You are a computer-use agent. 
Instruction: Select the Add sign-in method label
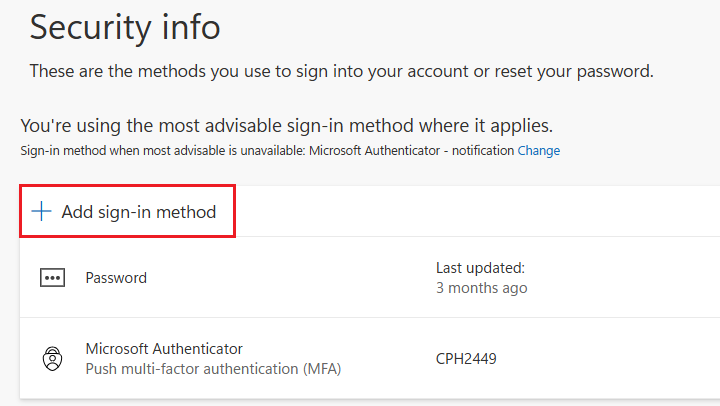[x=139, y=212]
